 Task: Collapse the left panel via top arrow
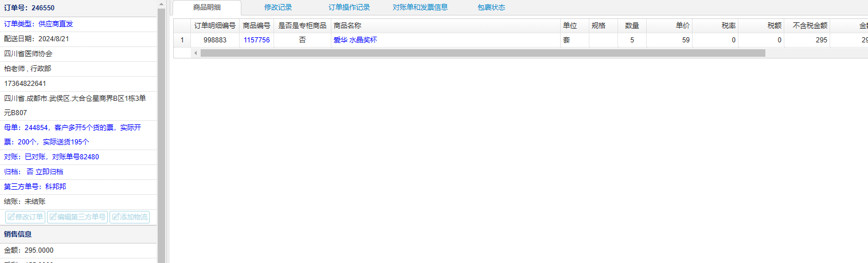[161, 3]
